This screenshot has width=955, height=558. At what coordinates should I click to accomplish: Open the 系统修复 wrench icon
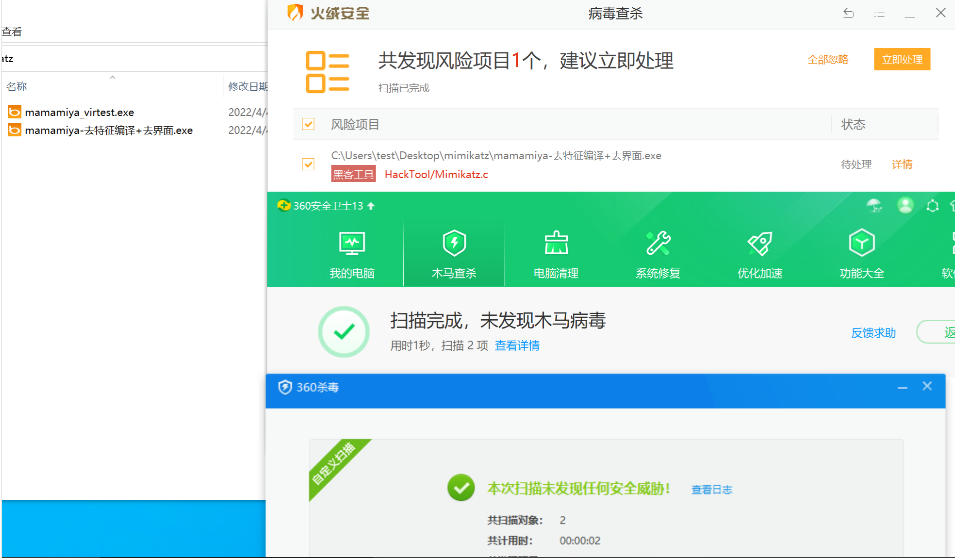click(x=658, y=243)
